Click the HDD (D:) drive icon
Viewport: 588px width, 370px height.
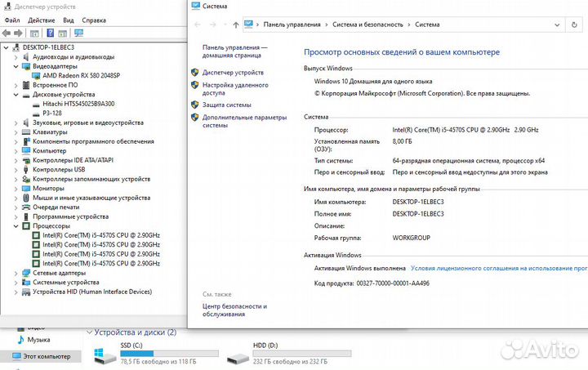click(238, 358)
